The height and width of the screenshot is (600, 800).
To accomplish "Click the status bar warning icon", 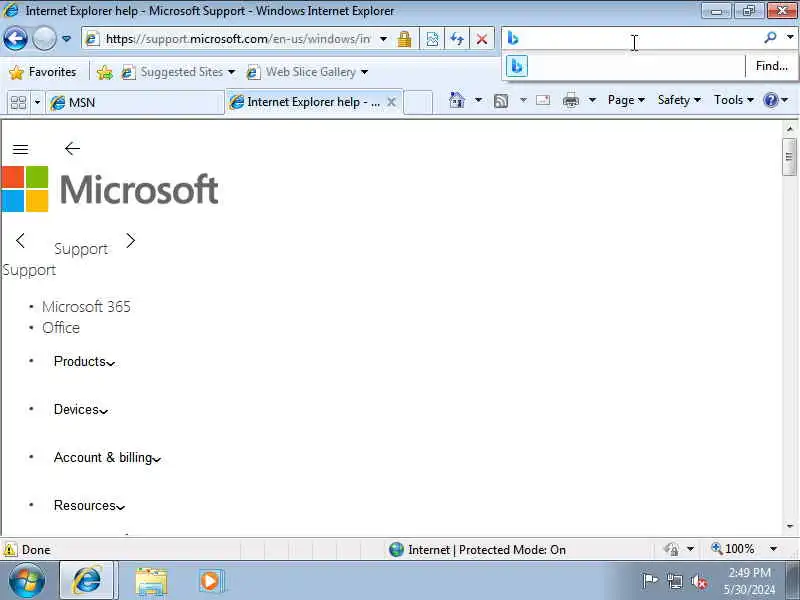I will point(10,549).
